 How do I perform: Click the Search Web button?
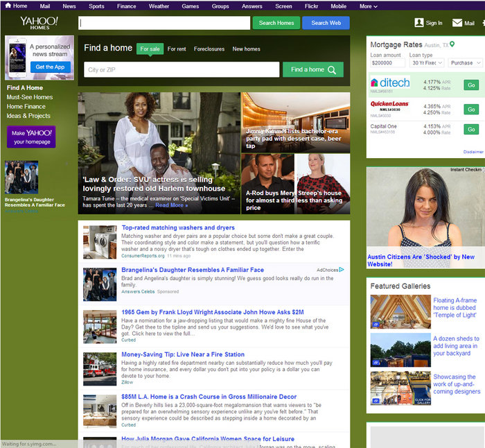[326, 23]
